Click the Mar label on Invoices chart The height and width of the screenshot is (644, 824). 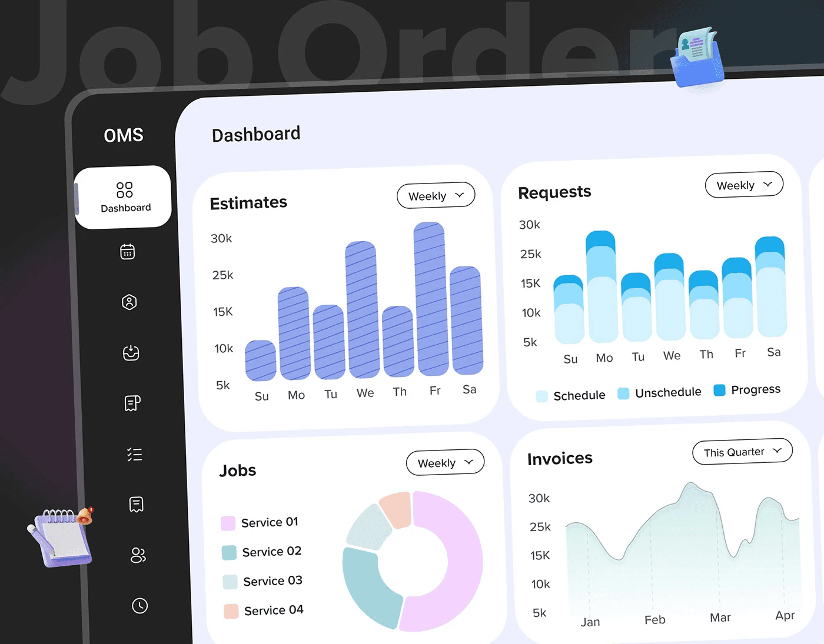(720, 618)
